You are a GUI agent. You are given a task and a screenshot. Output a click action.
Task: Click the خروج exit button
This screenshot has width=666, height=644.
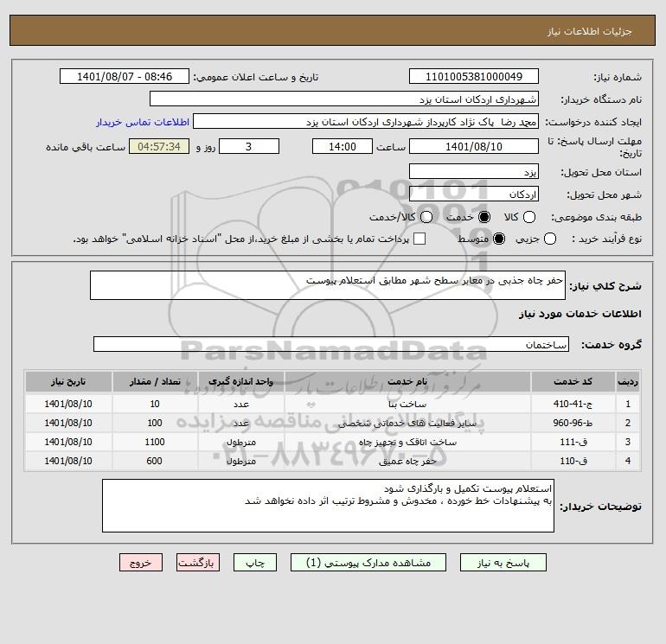coord(141,563)
